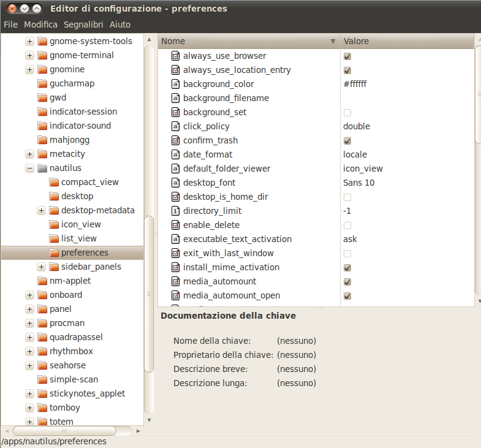This screenshot has width=481, height=448.
Task: Toggle the media_automount_open checkbox
Action: click(x=347, y=296)
